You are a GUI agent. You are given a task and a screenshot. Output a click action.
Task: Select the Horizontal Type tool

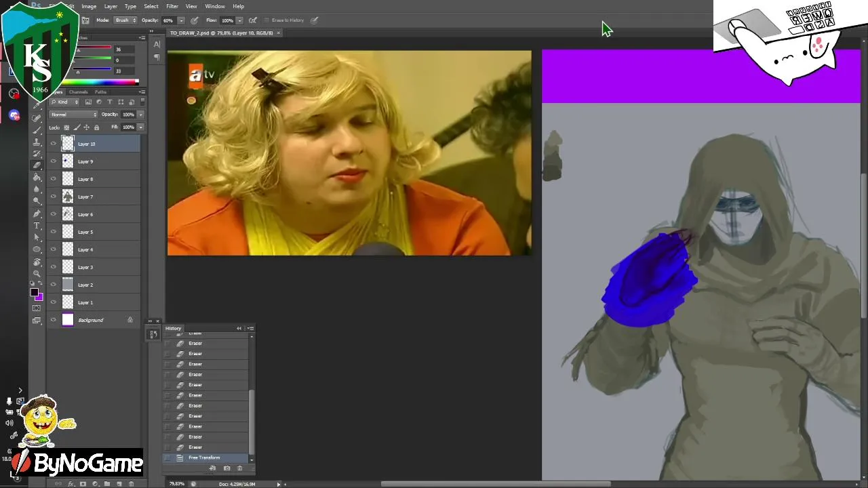pos(37,225)
